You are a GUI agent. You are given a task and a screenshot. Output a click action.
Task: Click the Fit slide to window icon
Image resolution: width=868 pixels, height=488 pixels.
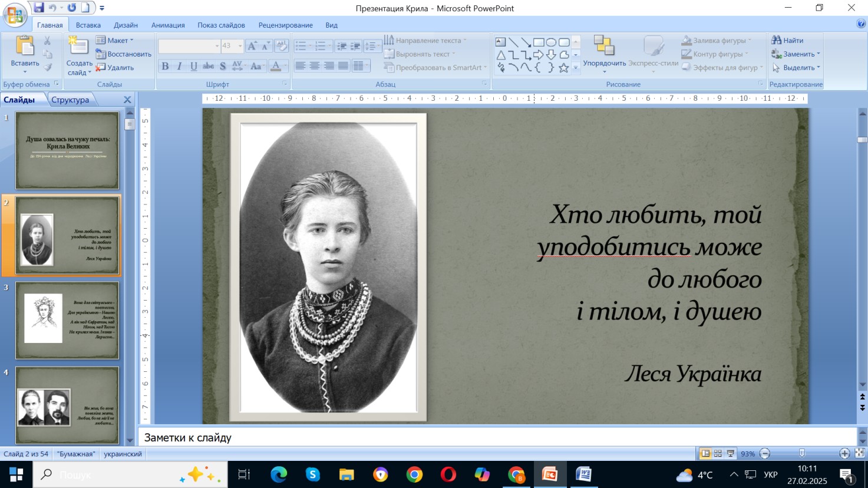[860, 453]
